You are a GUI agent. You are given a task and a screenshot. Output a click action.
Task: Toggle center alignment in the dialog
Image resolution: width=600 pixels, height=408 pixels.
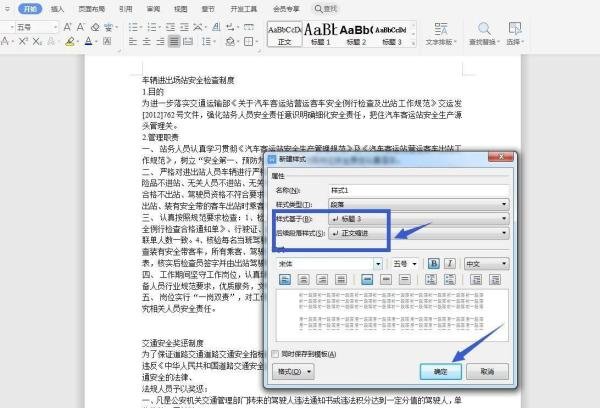click(x=303, y=280)
